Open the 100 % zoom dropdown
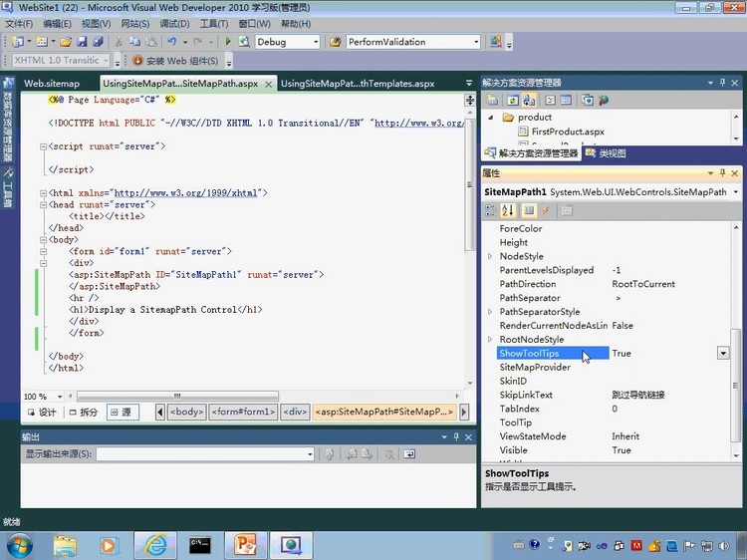The width and height of the screenshot is (747, 560). click(60, 397)
